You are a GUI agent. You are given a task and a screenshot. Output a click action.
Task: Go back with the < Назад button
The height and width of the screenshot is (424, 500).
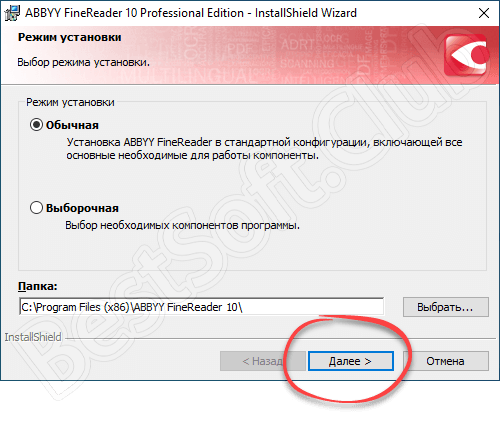tap(262, 361)
